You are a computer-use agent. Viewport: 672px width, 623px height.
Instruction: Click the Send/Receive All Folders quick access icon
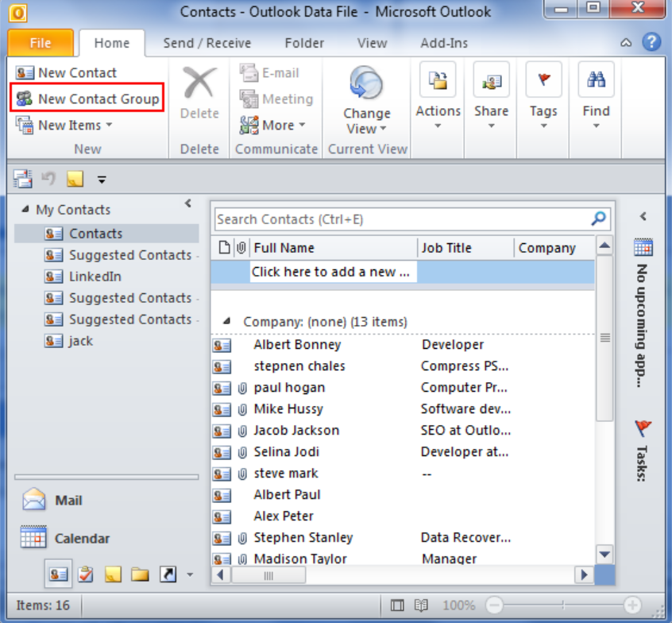23,179
